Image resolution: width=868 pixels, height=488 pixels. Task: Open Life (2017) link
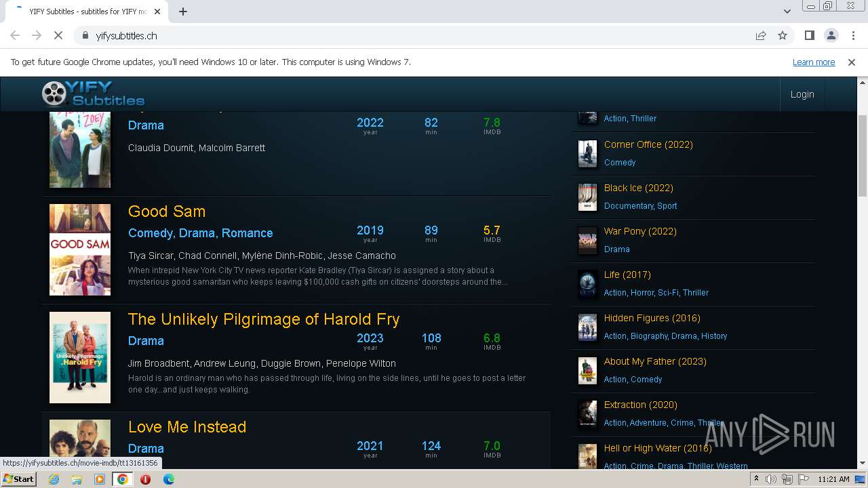tap(627, 274)
